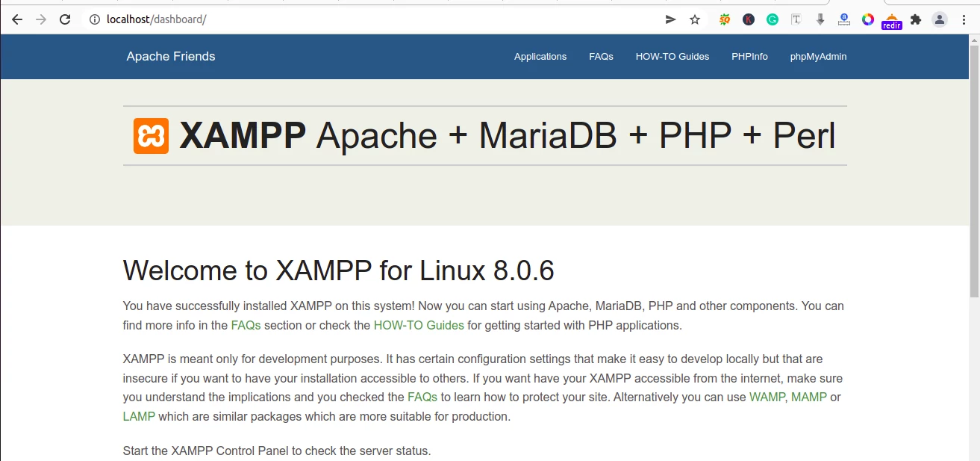The image size is (980, 461).
Task: Click 'Welcome to XAMPP for Linux 8.0.6' heading
Action: 338,270
